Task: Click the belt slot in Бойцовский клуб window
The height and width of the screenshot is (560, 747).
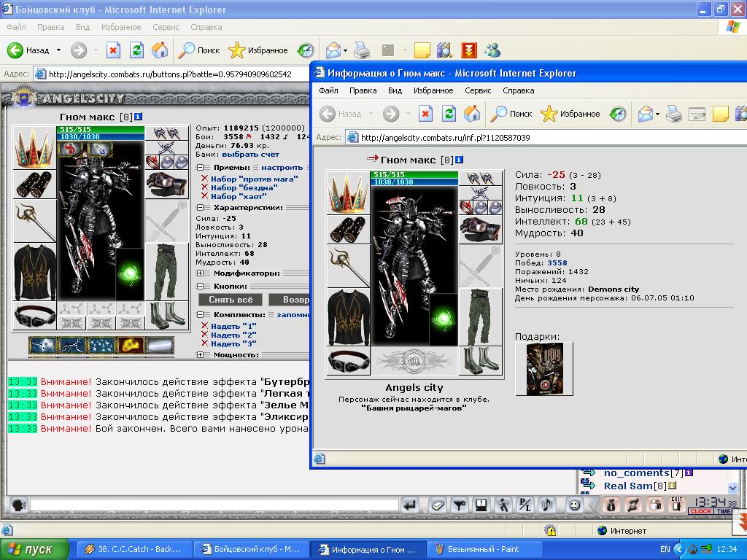Action: click(34, 315)
